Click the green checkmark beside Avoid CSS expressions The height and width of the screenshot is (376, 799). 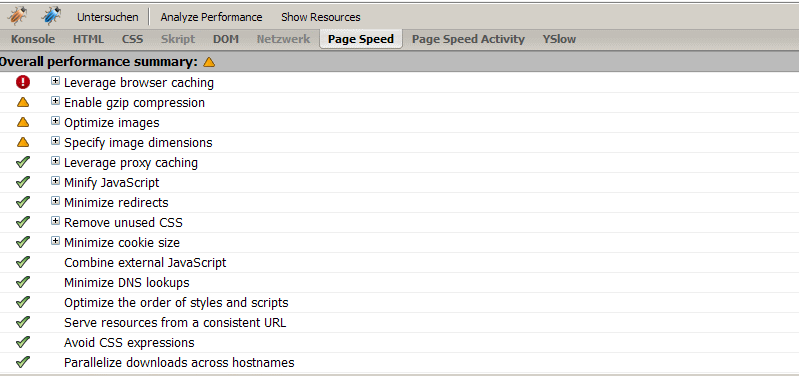pos(23,342)
